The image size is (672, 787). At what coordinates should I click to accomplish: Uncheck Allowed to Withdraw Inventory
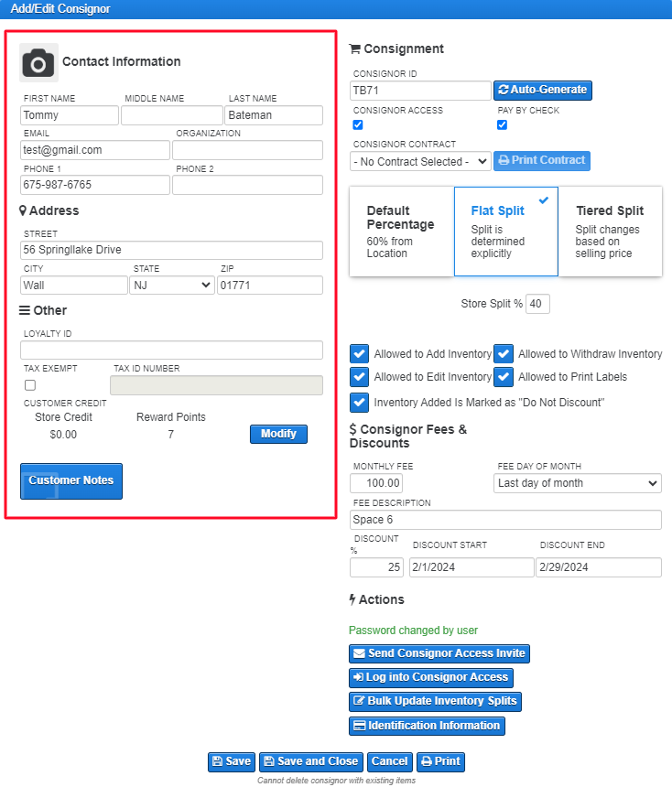click(504, 354)
